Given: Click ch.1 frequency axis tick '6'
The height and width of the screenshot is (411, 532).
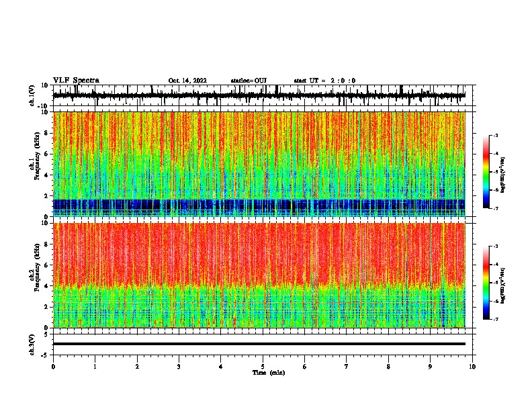Looking at the screenshot, I should coord(47,154).
